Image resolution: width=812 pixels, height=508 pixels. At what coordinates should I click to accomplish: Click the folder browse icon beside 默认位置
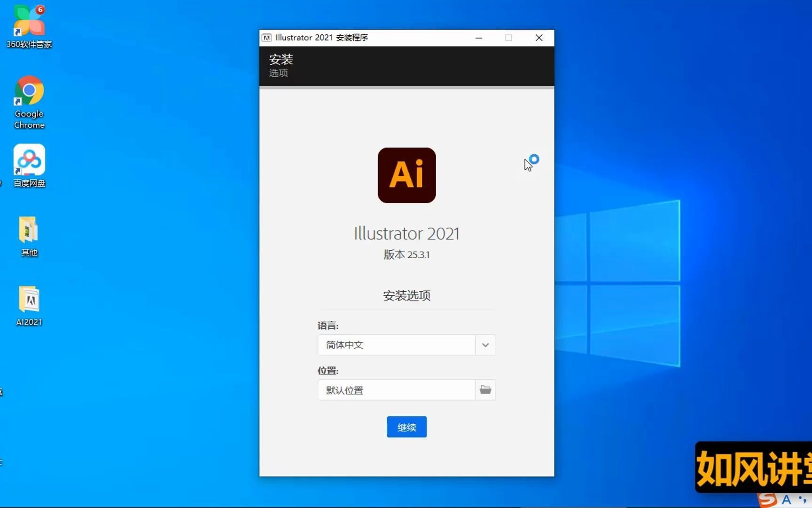[485, 389]
